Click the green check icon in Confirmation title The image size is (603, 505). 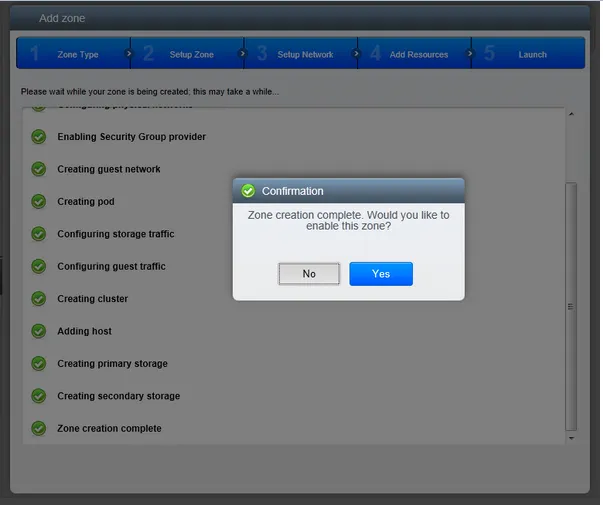[x=248, y=191]
